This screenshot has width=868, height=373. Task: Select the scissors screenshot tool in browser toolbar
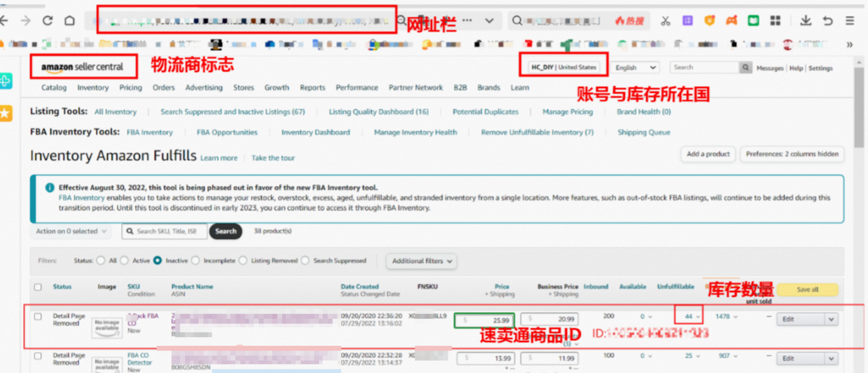coord(665,20)
